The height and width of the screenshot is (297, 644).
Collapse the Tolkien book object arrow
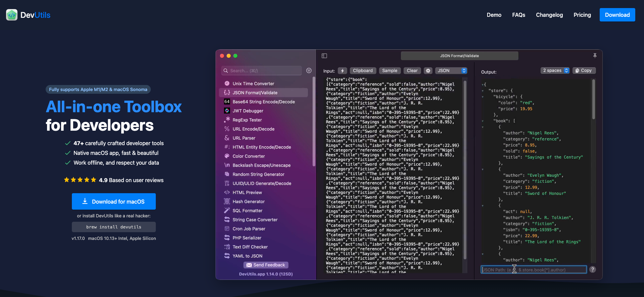(x=483, y=206)
